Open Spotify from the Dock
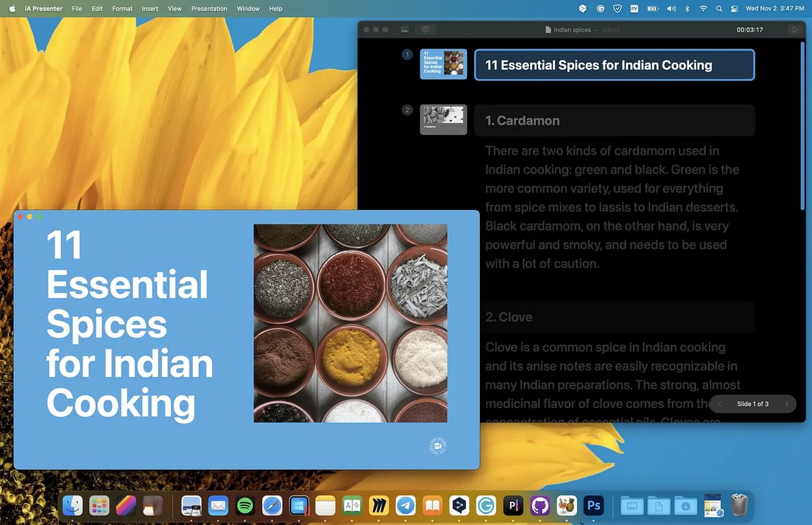Screen dimensions: 812x525 (245, 506)
